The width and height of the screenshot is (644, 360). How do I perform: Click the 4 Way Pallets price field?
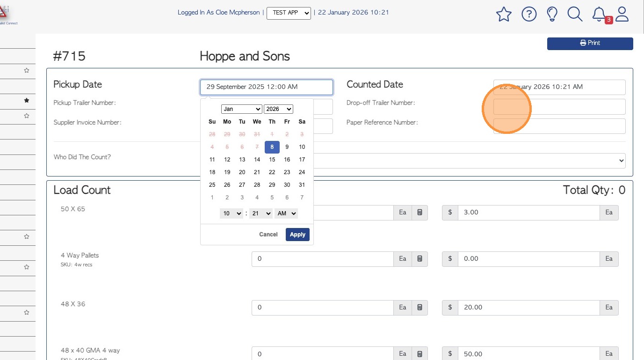(x=529, y=259)
